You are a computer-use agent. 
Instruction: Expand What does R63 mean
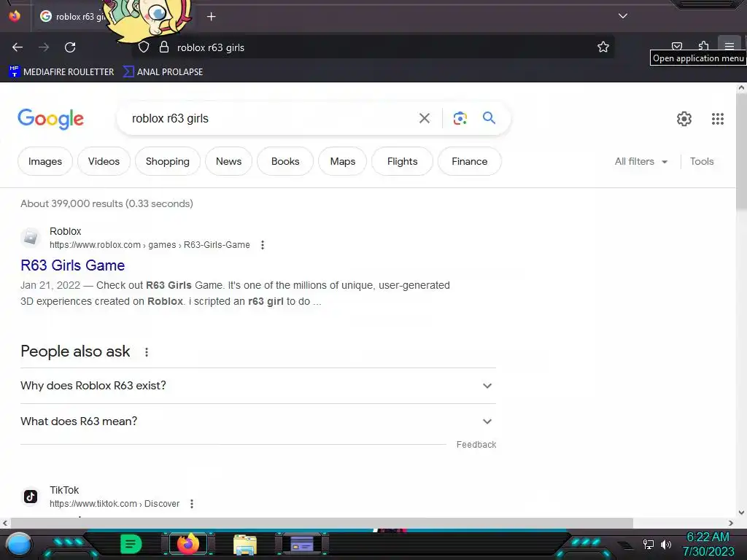point(258,421)
